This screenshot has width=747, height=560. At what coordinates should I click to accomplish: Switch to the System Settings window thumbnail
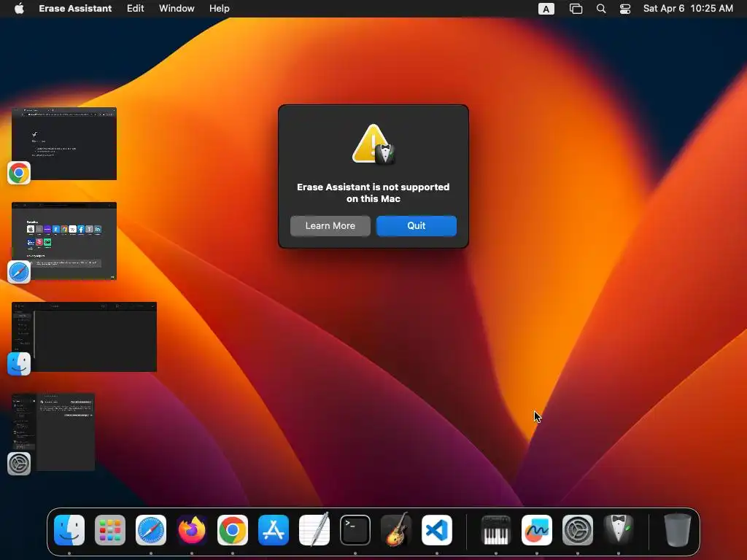[53, 432]
